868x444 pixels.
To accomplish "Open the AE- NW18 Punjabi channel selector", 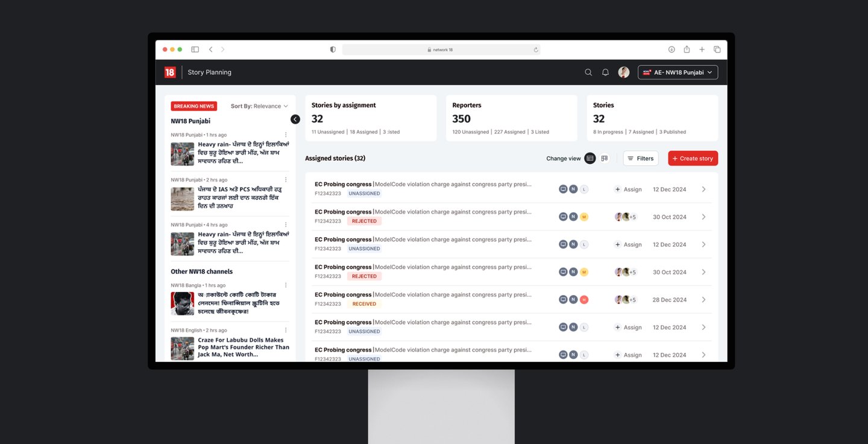I will tap(678, 72).
